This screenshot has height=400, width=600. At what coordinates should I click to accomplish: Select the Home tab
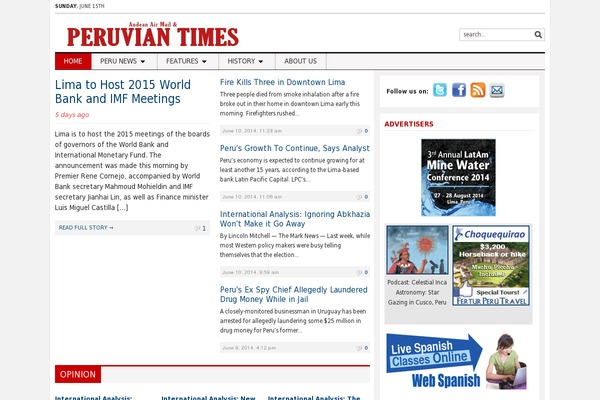pos(73,61)
